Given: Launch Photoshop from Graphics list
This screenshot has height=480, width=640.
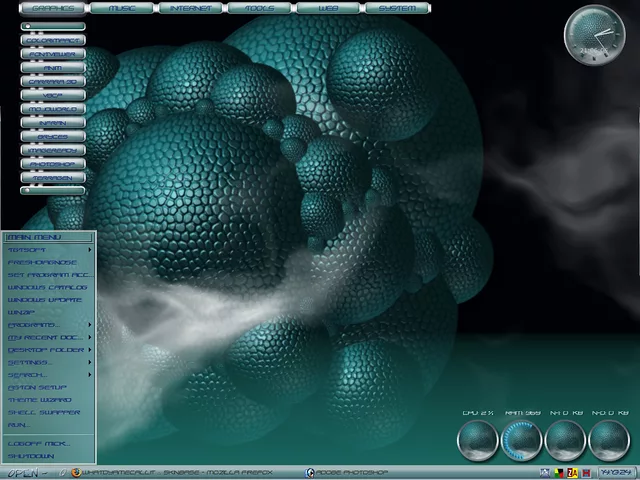Looking at the screenshot, I should 52,163.
